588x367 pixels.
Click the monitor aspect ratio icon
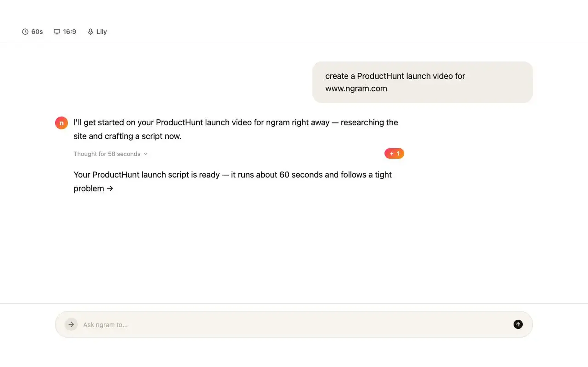click(57, 32)
